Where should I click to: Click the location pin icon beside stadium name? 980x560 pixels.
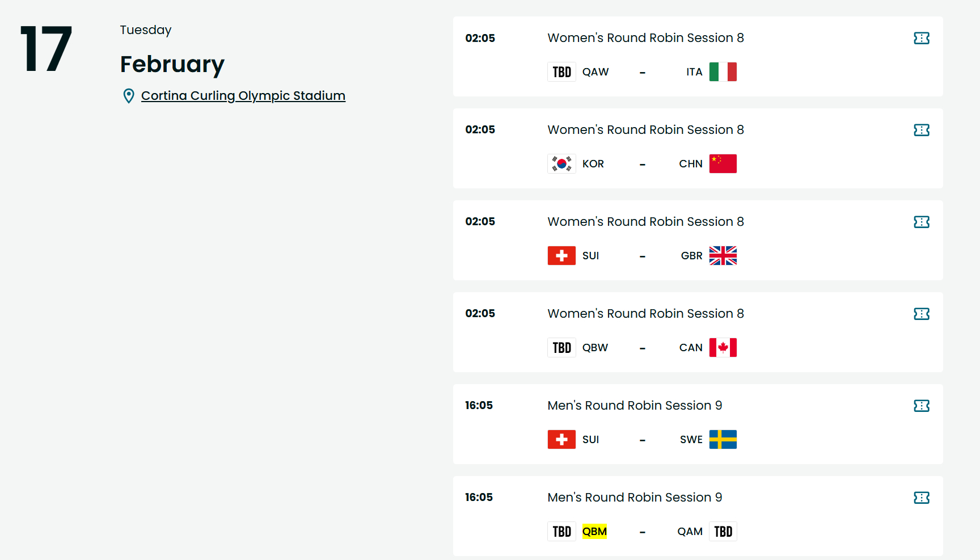coord(129,96)
